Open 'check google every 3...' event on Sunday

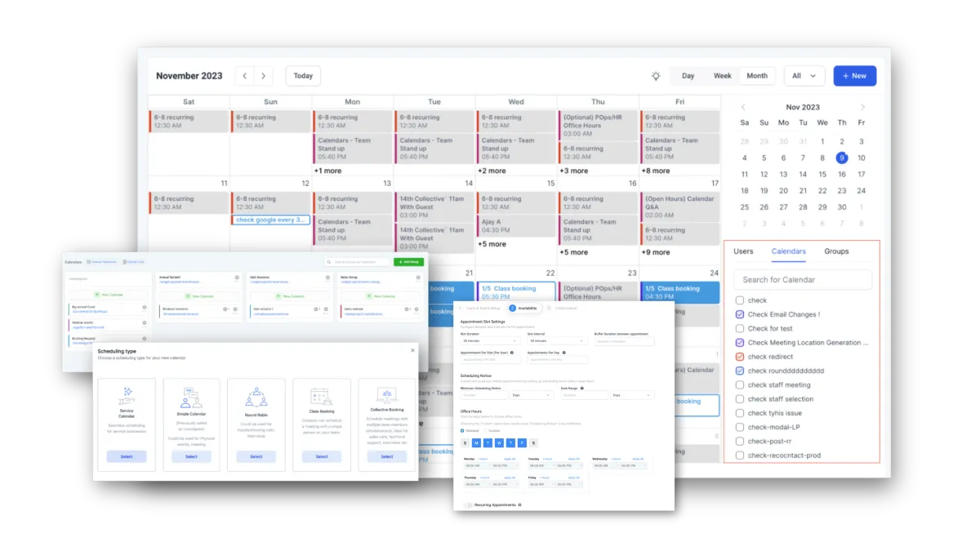coord(271,220)
